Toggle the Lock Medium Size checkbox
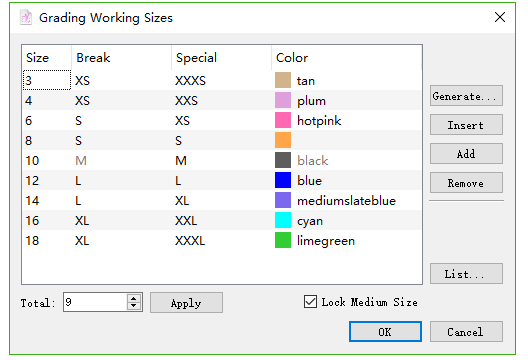Viewport: 528px width, 360px height. tap(310, 302)
